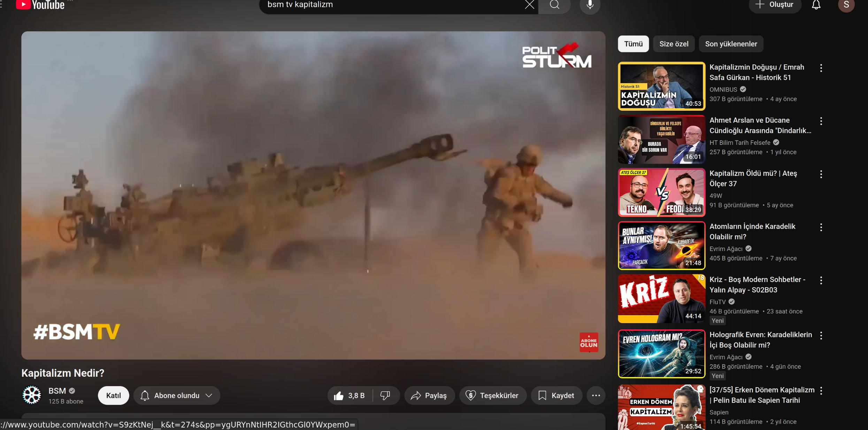Click the video player to pause playback

[x=313, y=195]
